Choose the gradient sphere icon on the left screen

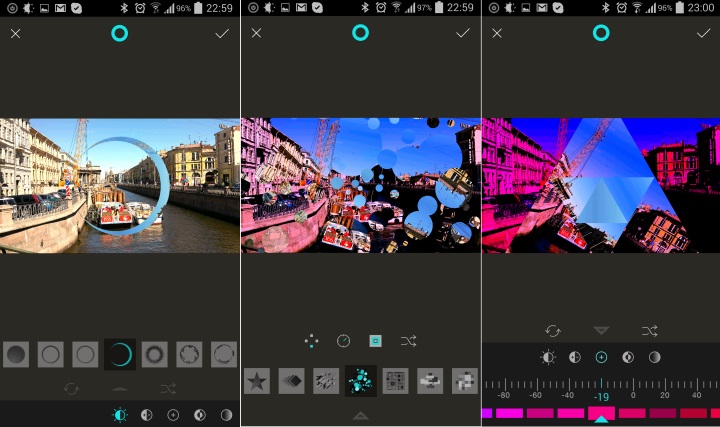[226, 415]
